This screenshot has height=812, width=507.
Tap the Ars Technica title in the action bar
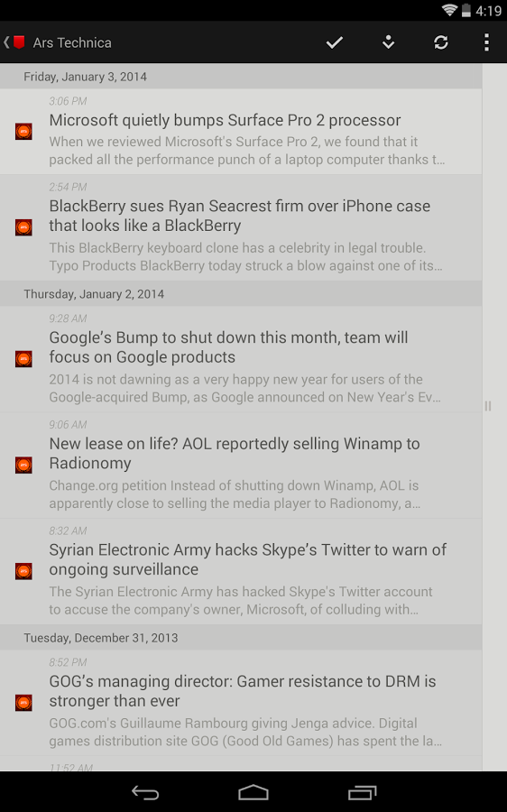(72, 42)
